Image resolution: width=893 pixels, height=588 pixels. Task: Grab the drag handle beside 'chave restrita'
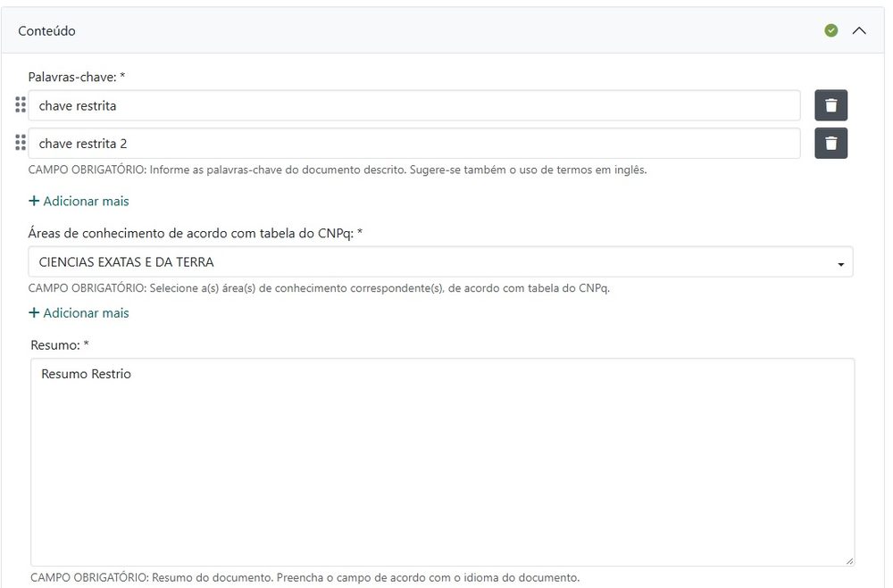coord(21,104)
